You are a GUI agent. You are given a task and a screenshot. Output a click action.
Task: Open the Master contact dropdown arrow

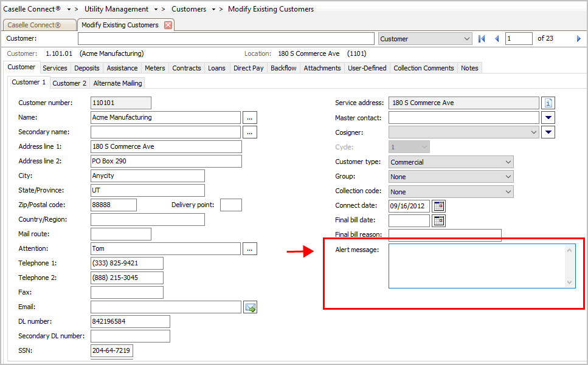(548, 118)
